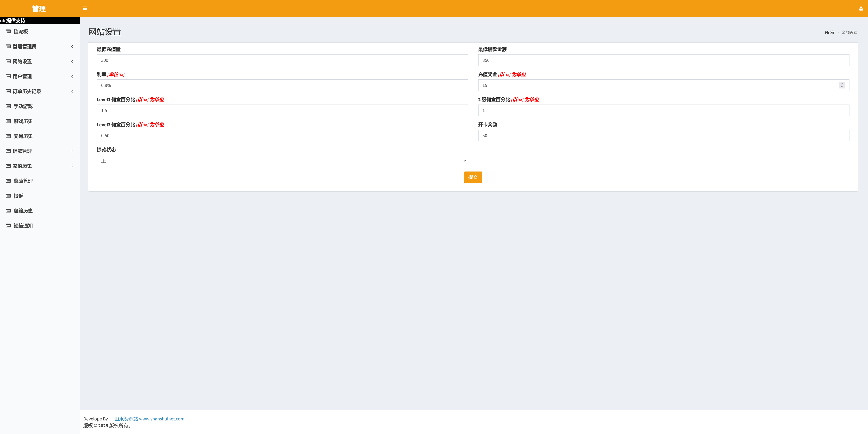The width and height of the screenshot is (868, 434).
Task: Open 短信通知 sidebar item
Action: click(23, 226)
